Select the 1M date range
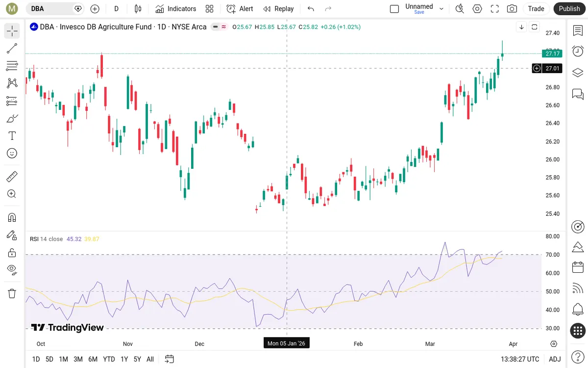The width and height of the screenshot is (588, 368). click(x=63, y=359)
